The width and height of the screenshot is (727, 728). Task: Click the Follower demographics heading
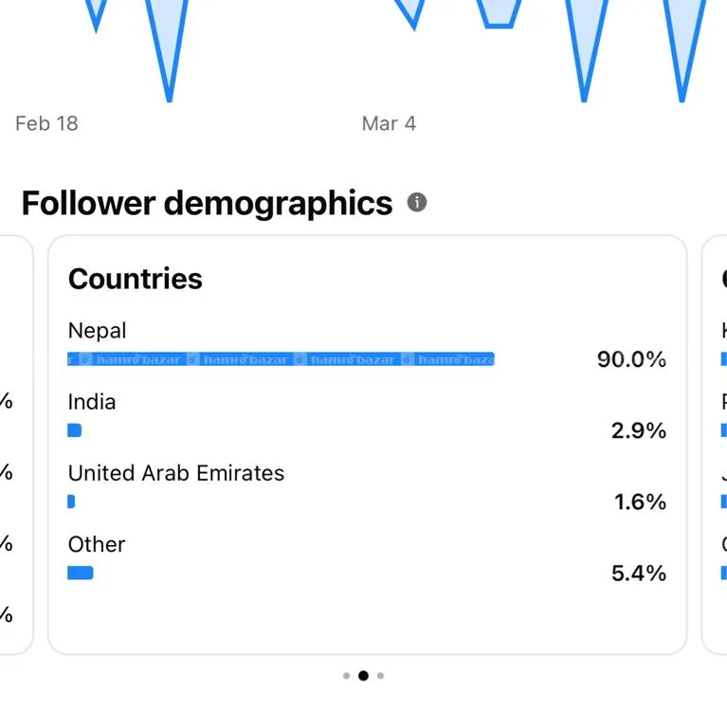click(x=207, y=203)
